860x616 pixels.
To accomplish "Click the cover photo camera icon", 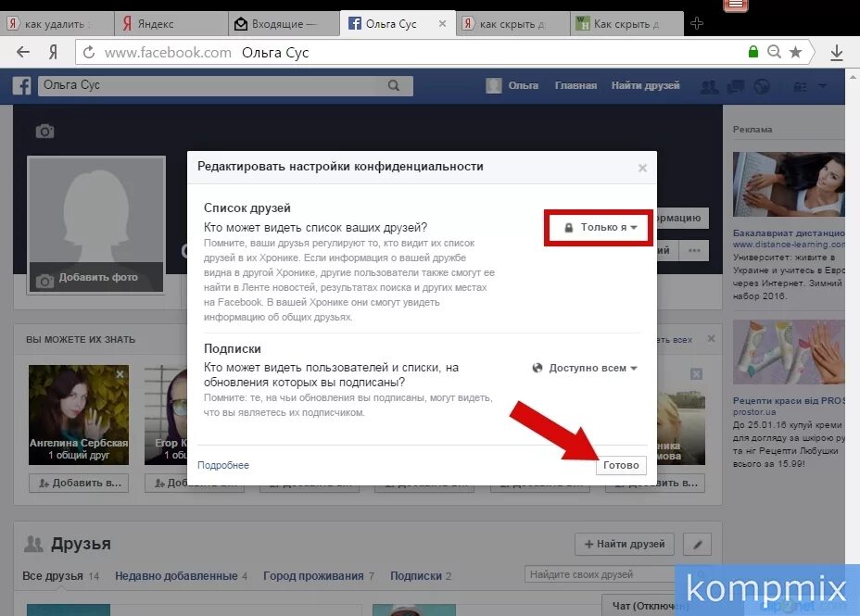I will (x=45, y=132).
